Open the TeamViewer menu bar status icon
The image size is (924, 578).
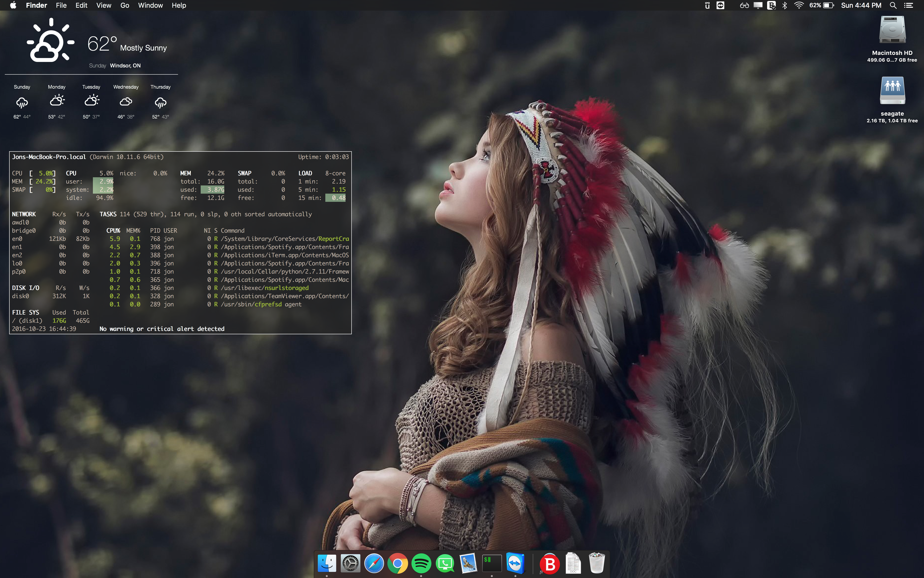(720, 5)
